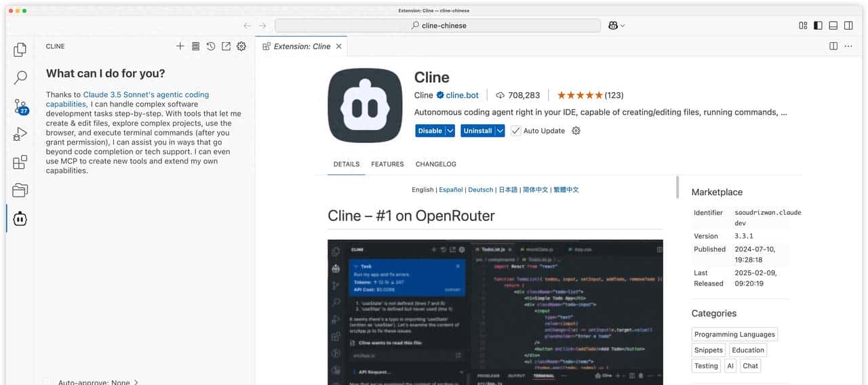Click the large Cline extension logo

point(365,105)
